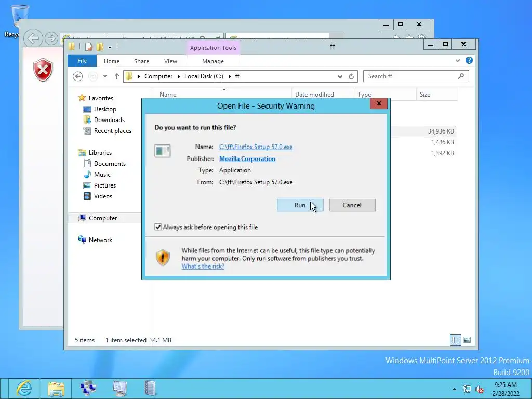Click the Properties quick access icon
This screenshot has height=399, width=532.
coord(88,47)
